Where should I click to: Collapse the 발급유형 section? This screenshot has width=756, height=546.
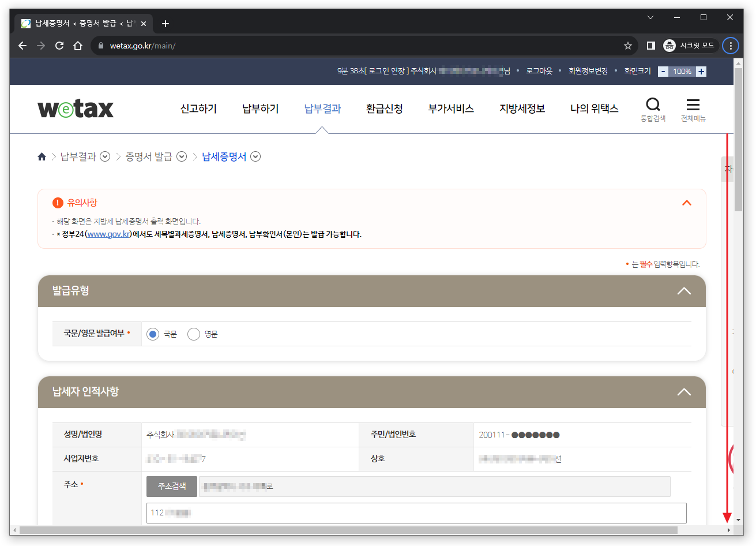[684, 291]
